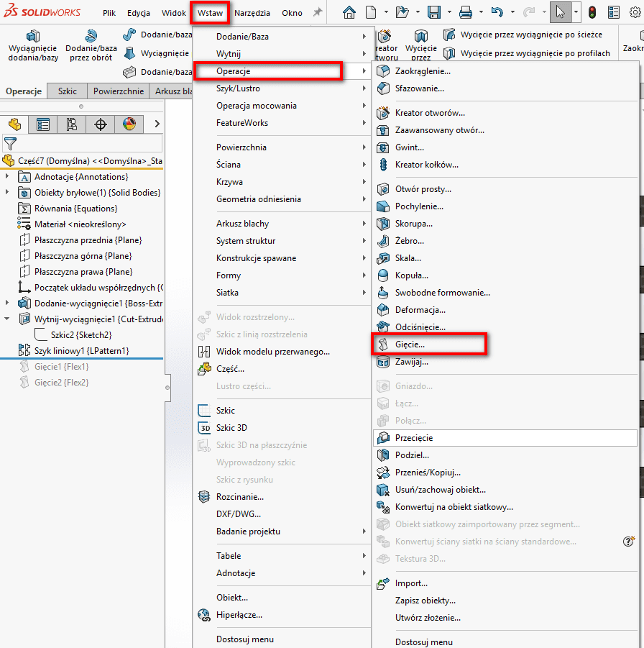The width and height of the screenshot is (644, 648).
Task: Click the Kopuła dome feature icon
Action: pyautogui.click(x=383, y=275)
